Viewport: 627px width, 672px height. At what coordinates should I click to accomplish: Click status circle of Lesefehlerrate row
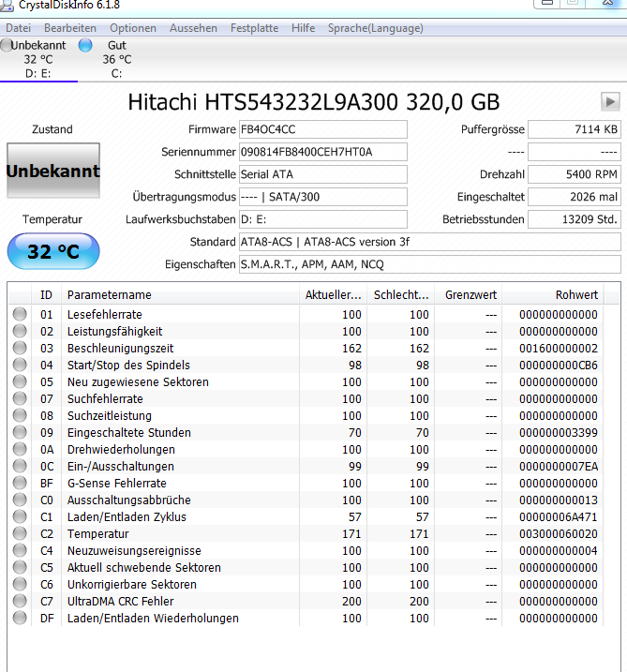(x=20, y=314)
